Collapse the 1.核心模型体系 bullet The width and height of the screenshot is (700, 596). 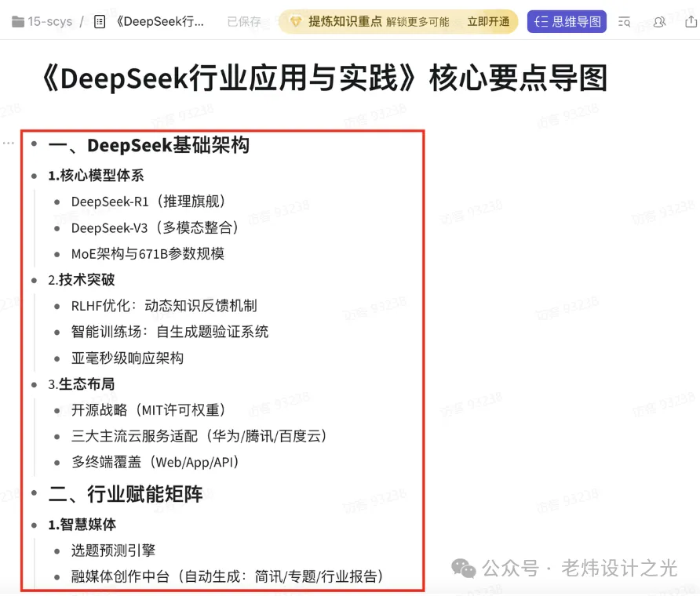(x=34, y=176)
